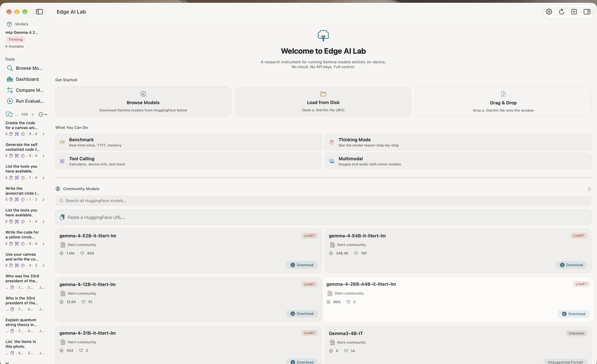Download gemma-4-E2B-it-litert-lm
Image resolution: width=597 pixels, height=364 pixels.
pos(302,265)
